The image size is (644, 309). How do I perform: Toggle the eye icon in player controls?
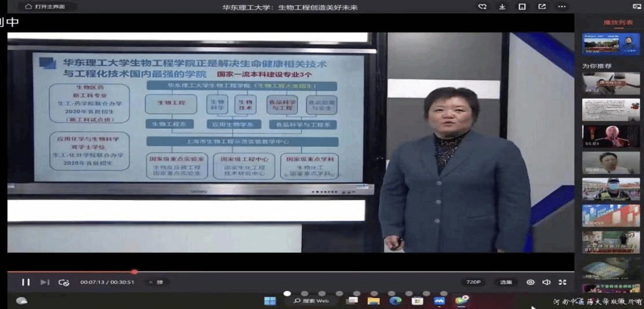click(x=530, y=282)
